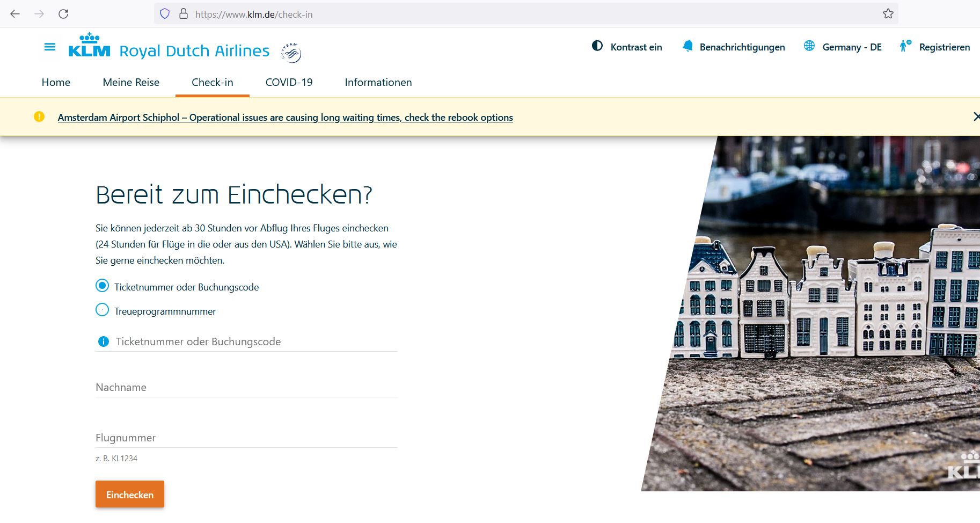
Task: Click the yellow warning alert icon
Action: click(x=39, y=117)
